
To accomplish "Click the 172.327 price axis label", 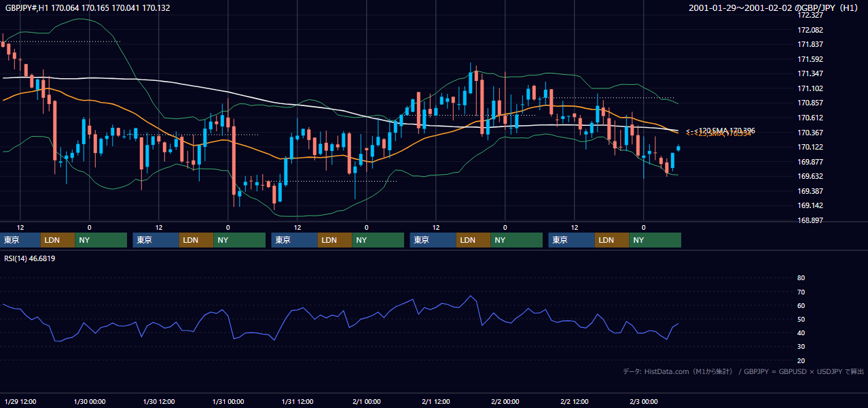I will pos(811,15).
